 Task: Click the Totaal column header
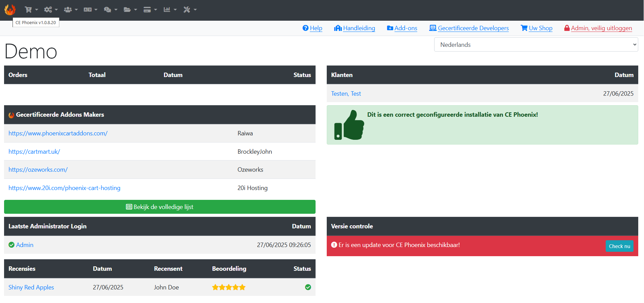[97, 75]
